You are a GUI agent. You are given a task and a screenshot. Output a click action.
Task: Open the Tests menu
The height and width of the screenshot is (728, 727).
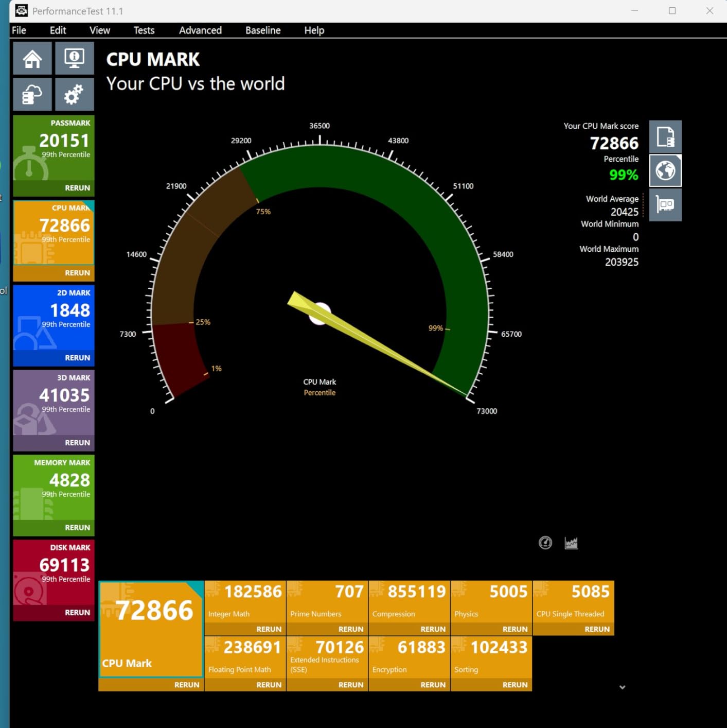(x=144, y=30)
